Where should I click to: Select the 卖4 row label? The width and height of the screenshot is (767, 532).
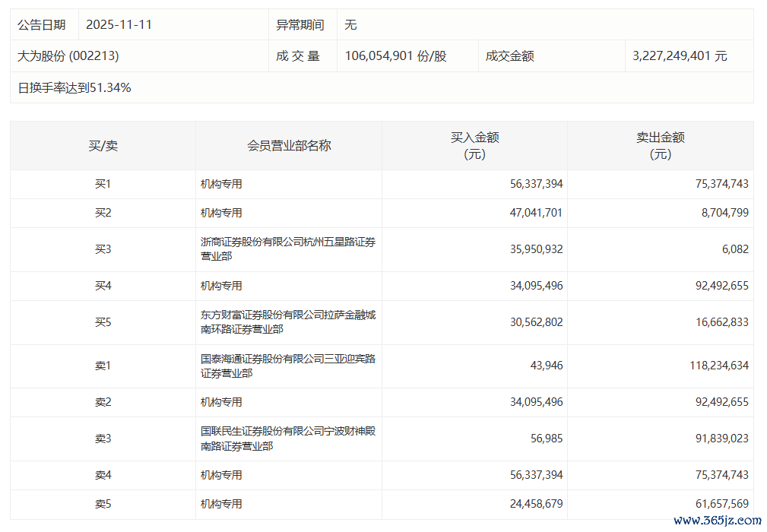[103, 475]
